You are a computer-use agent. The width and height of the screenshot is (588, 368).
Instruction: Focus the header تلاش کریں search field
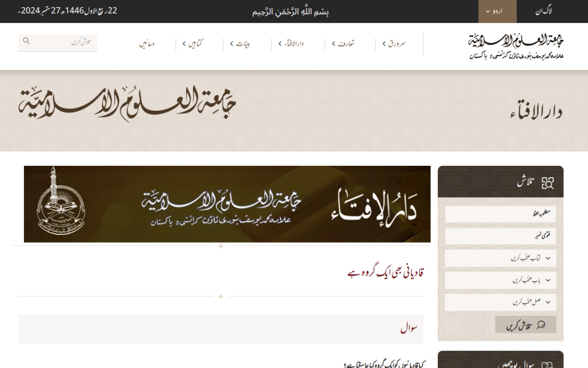pos(57,43)
